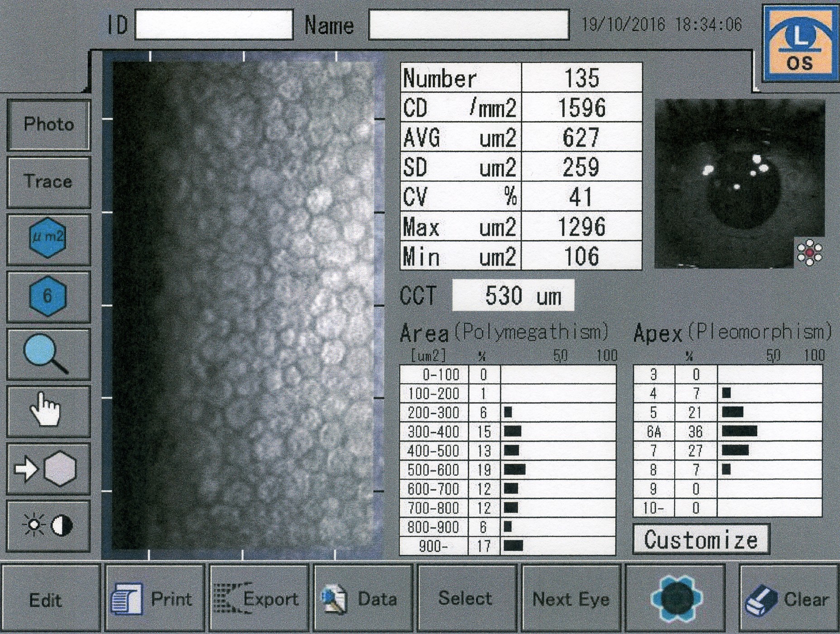Open the Data button
The image size is (840, 634).
pyautogui.click(x=363, y=599)
